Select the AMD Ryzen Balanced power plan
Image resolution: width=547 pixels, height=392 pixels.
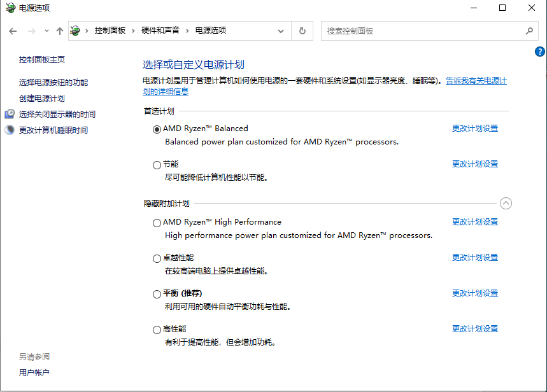(x=156, y=129)
